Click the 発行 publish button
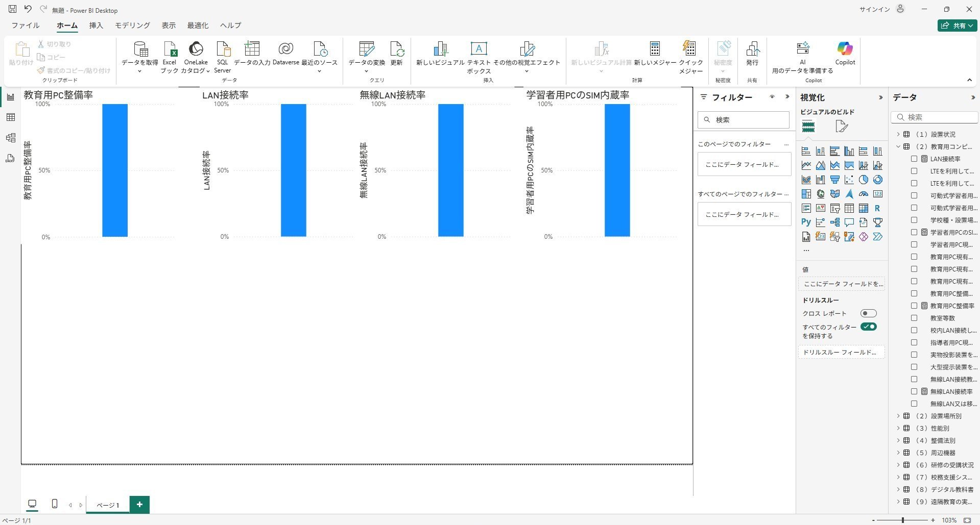This screenshot has height=525, width=980. coord(752,54)
